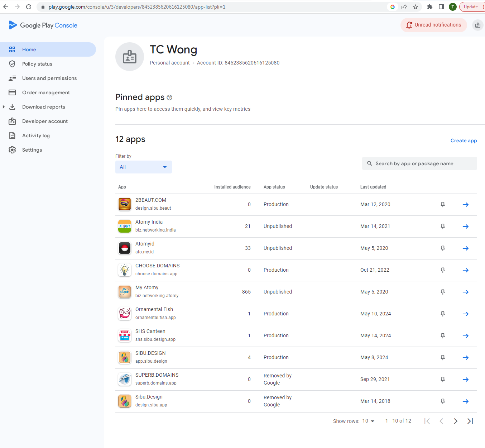
Task: Pin the SHS Canteen app
Action: pos(443,336)
